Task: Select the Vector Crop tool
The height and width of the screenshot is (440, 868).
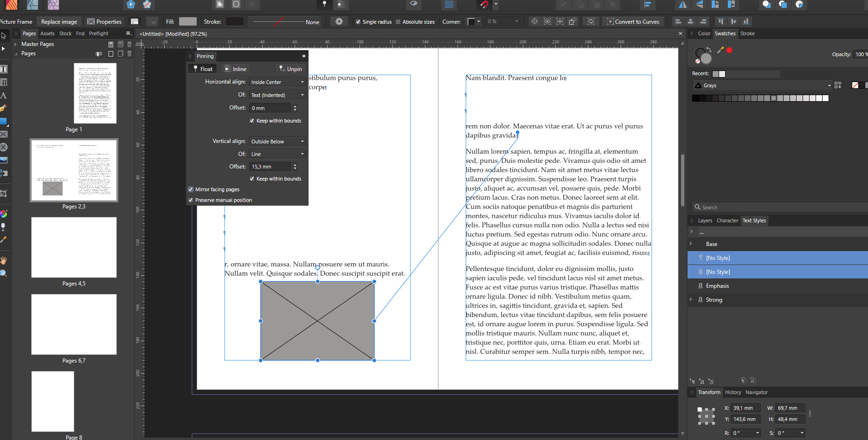Action: coord(3,194)
